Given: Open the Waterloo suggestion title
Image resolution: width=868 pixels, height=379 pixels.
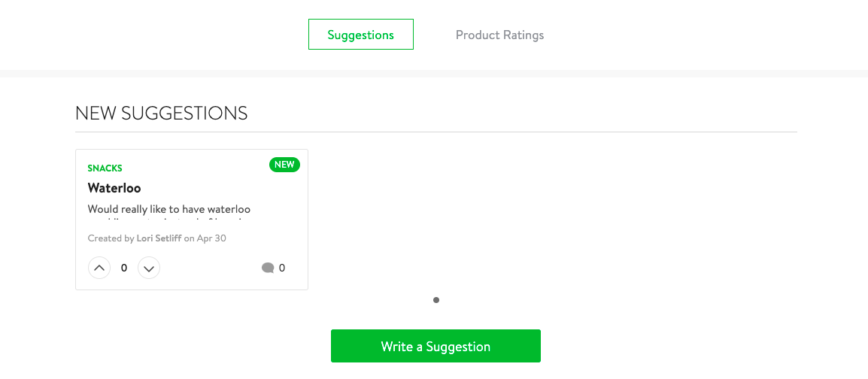Looking at the screenshot, I should point(114,187).
